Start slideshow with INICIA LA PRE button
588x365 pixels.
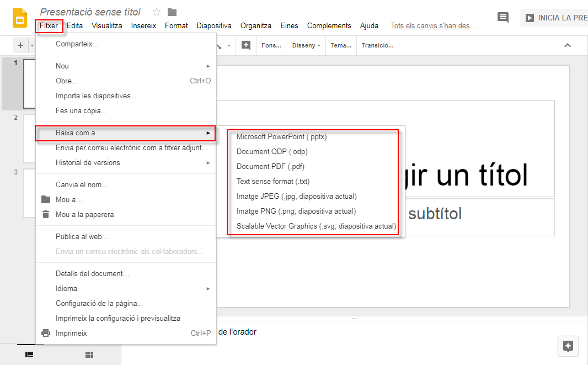(x=554, y=18)
